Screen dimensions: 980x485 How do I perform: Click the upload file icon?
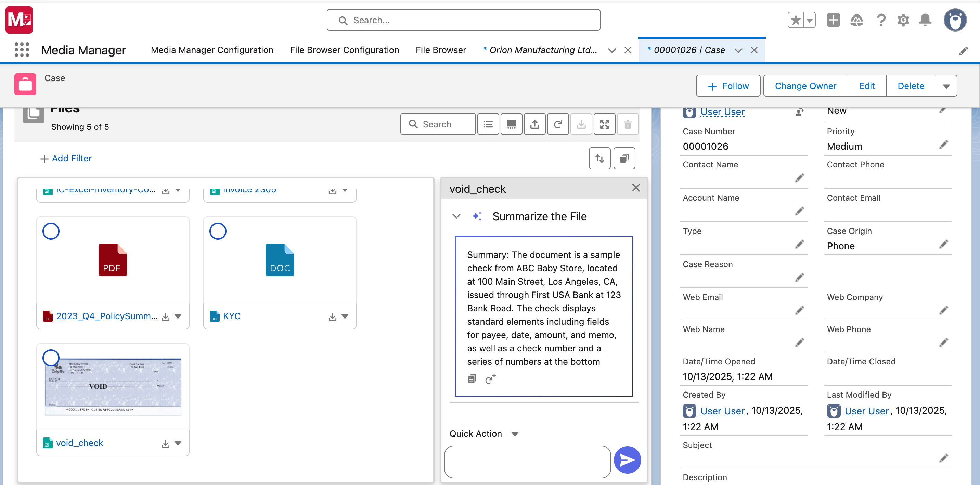click(534, 124)
